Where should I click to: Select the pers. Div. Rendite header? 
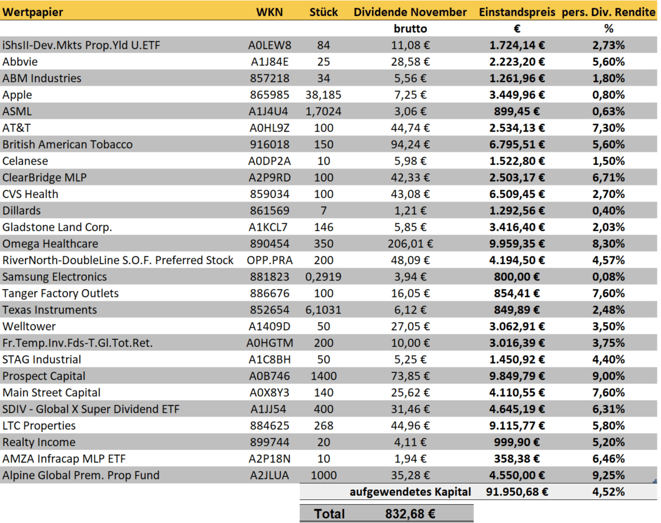608,12
